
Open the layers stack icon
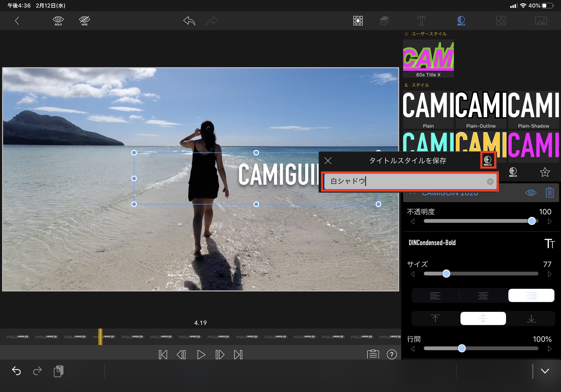click(x=384, y=20)
